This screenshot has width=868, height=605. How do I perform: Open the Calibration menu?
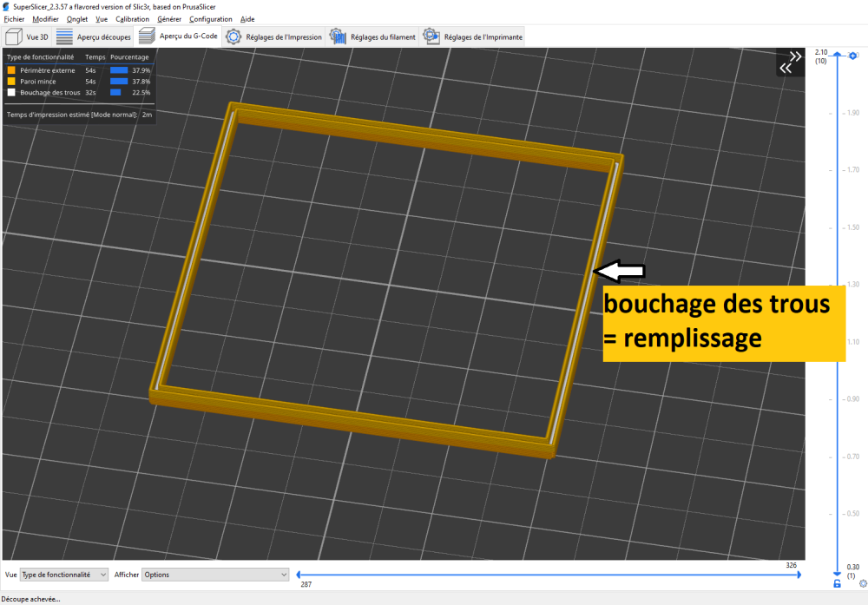tap(132, 19)
